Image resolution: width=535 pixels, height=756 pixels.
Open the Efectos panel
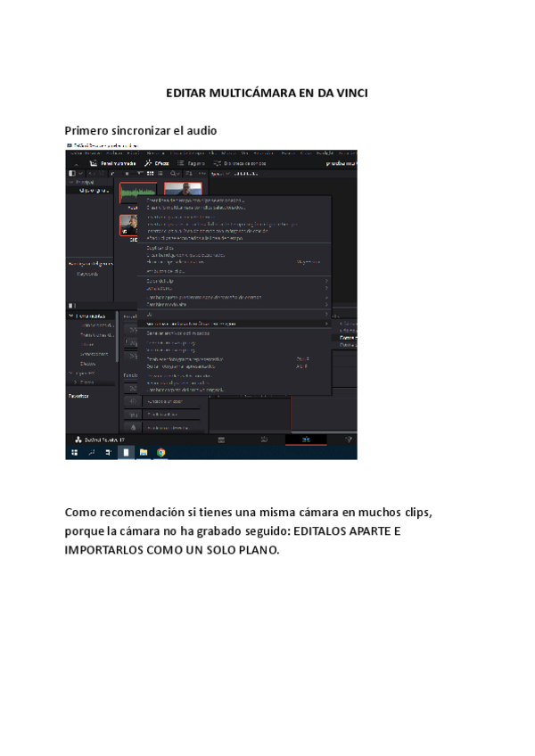coord(157,164)
